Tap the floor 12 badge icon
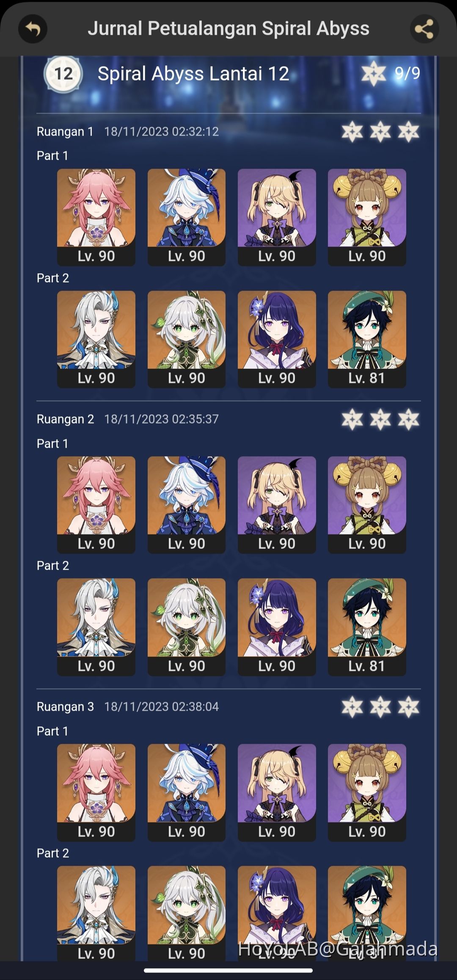457x980 pixels. 63,74
